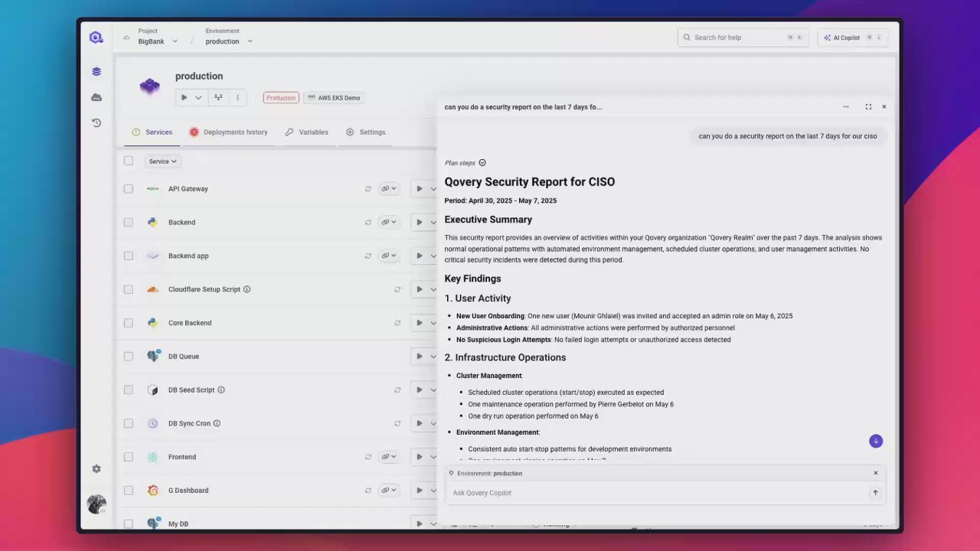Open the history clock sidebar icon

click(x=96, y=122)
